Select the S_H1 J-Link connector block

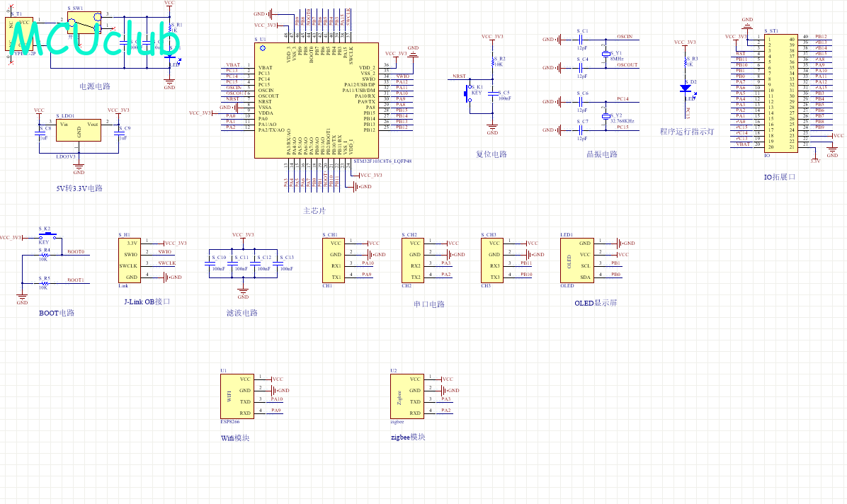click(130, 260)
